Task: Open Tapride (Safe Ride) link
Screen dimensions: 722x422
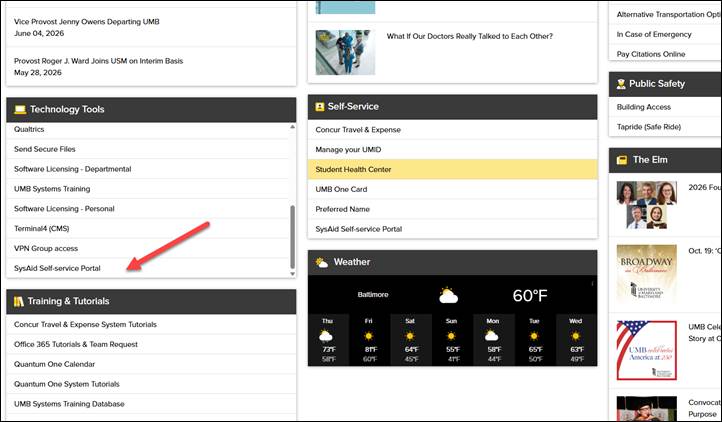Action: pos(649,127)
